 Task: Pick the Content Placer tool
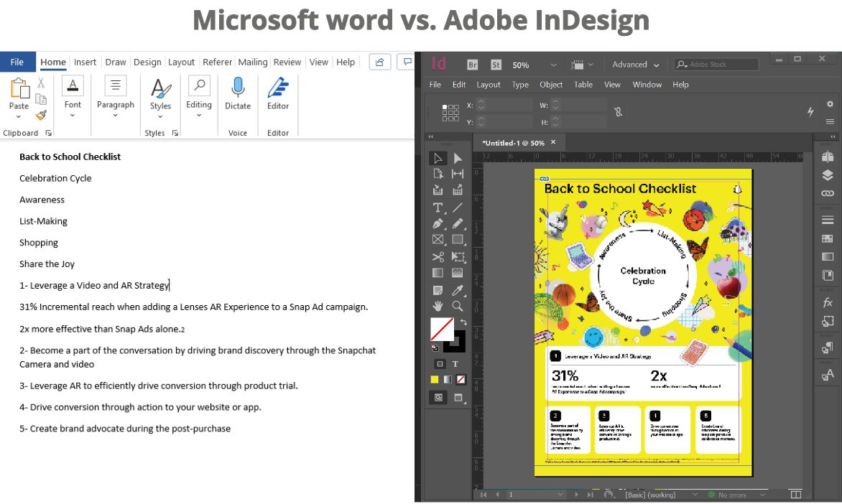click(458, 190)
